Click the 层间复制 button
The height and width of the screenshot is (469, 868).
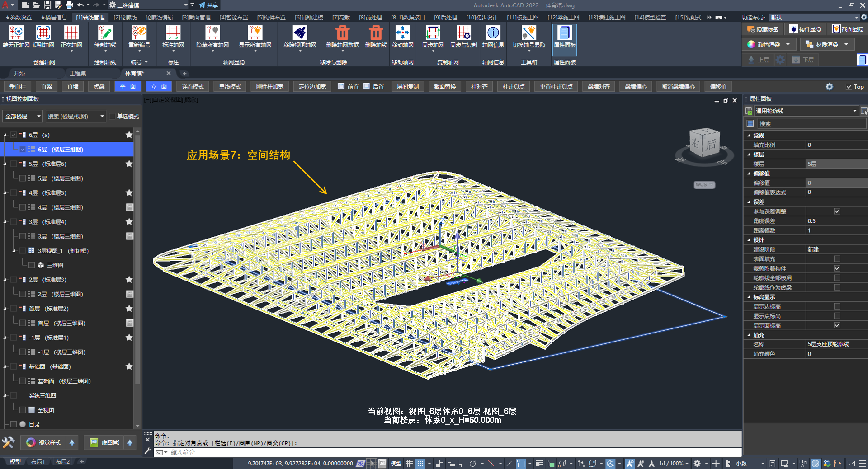pos(407,87)
